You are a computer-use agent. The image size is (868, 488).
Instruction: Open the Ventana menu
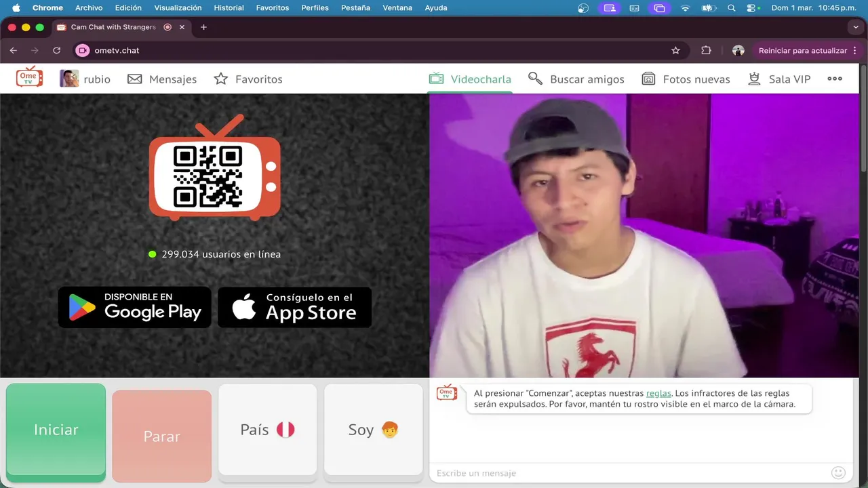tap(397, 8)
